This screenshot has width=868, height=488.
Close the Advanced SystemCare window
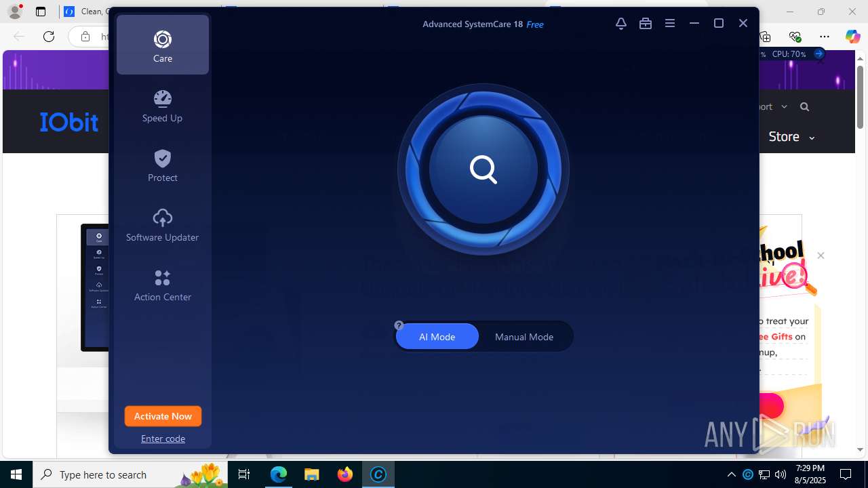[x=743, y=24]
